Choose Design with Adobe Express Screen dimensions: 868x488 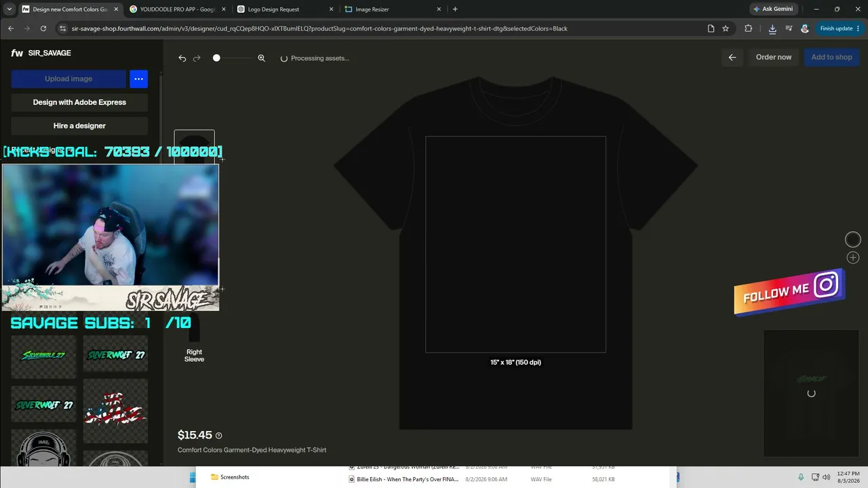(x=79, y=102)
